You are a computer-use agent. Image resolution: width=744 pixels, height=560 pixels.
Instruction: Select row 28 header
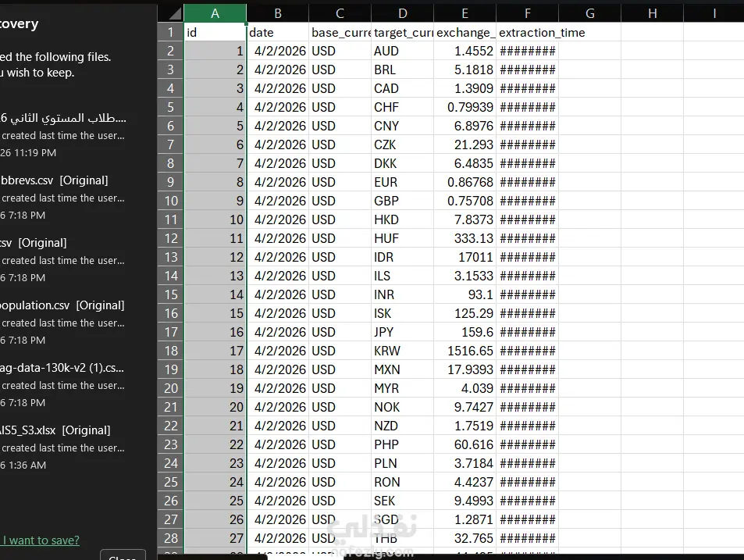tap(170, 538)
